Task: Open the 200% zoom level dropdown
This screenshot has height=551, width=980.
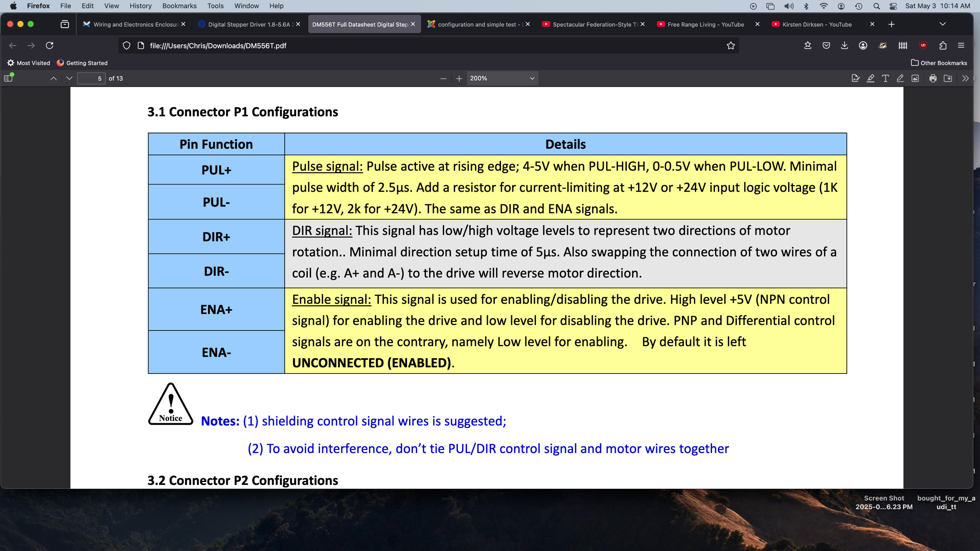Action: point(502,78)
